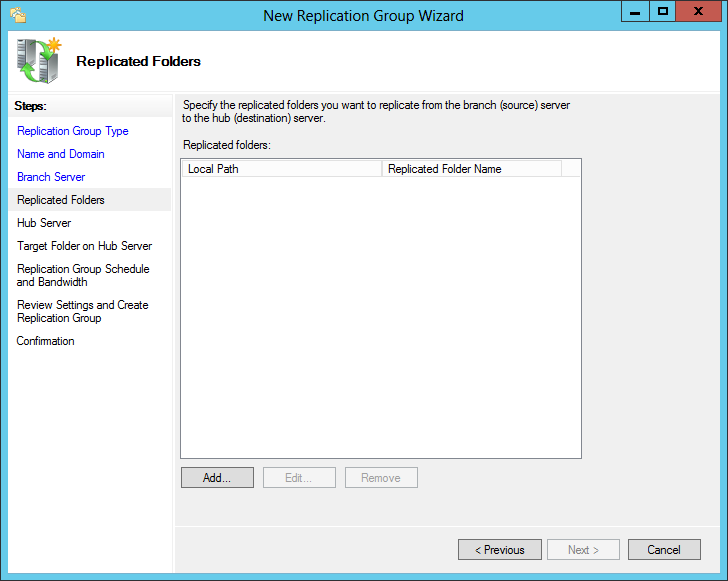The image size is (728, 581).
Task: Click inside the empty replicated folders list
Action: click(x=381, y=316)
